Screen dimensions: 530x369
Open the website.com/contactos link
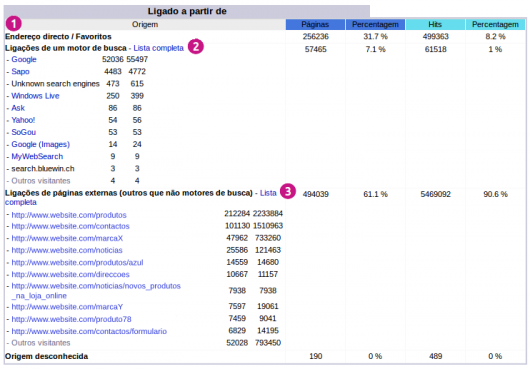point(70,226)
